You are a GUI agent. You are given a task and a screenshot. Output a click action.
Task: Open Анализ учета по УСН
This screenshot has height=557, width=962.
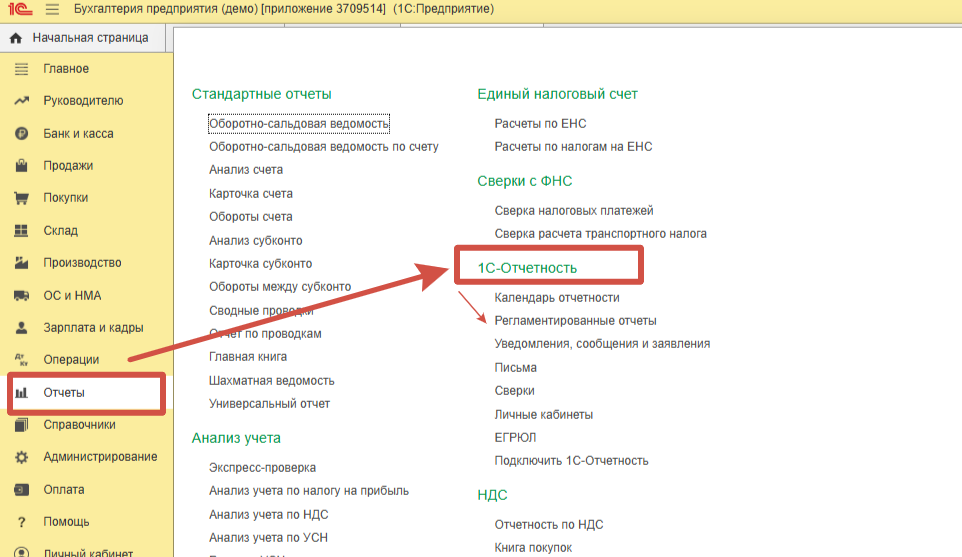[x=269, y=538]
